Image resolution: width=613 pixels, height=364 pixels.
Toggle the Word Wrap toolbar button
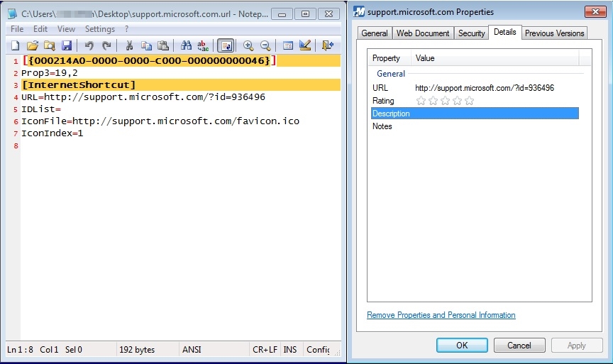(226, 45)
